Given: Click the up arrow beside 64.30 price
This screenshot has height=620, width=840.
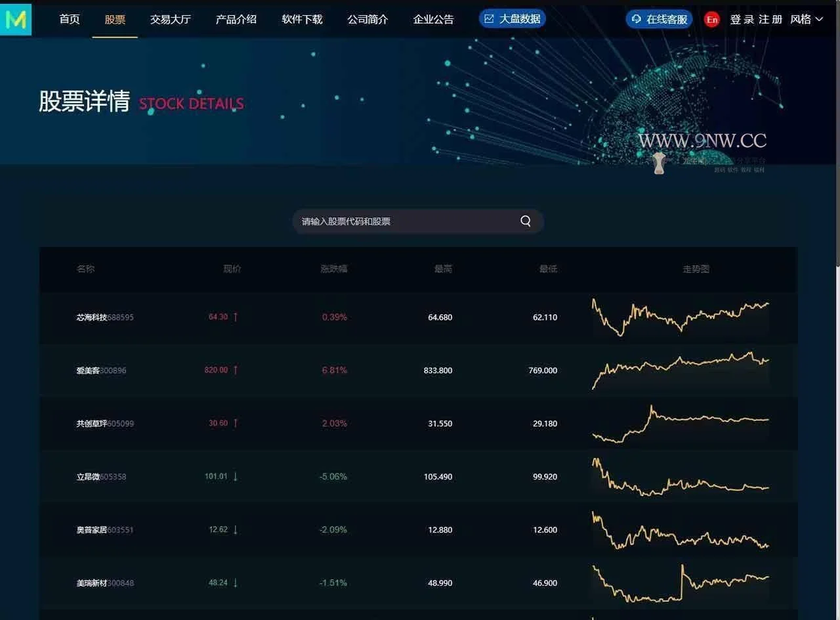Looking at the screenshot, I should tap(236, 317).
